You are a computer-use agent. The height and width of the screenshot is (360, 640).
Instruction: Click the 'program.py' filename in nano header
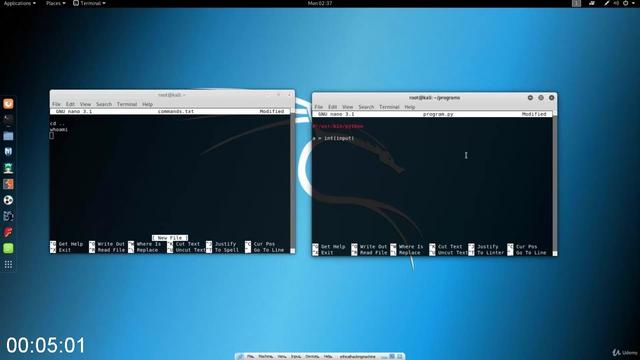point(438,114)
